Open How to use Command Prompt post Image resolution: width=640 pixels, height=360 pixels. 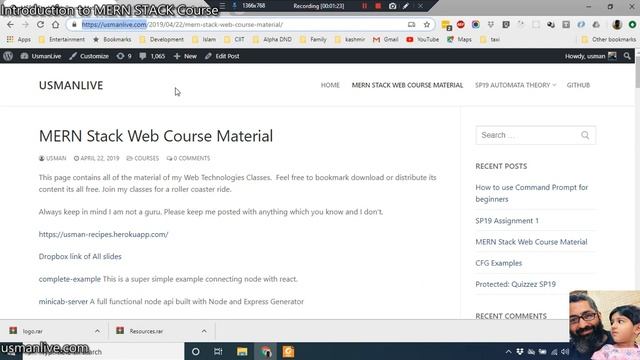pyautogui.click(x=531, y=193)
